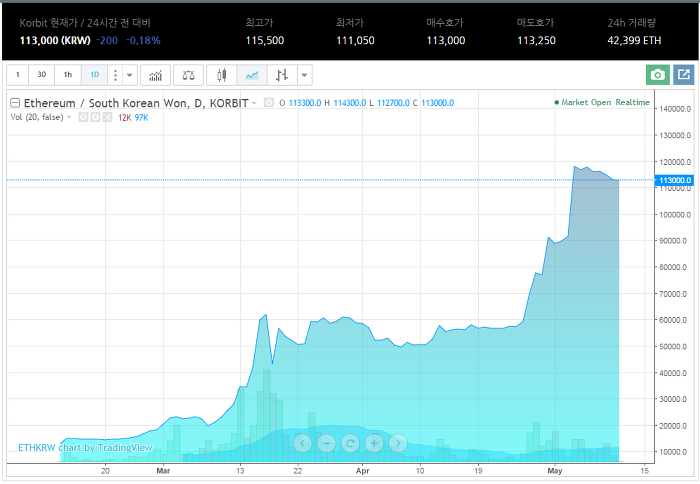Click the Market Open Realtime status
This screenshot has height=484, width=700.
point(602,102)
